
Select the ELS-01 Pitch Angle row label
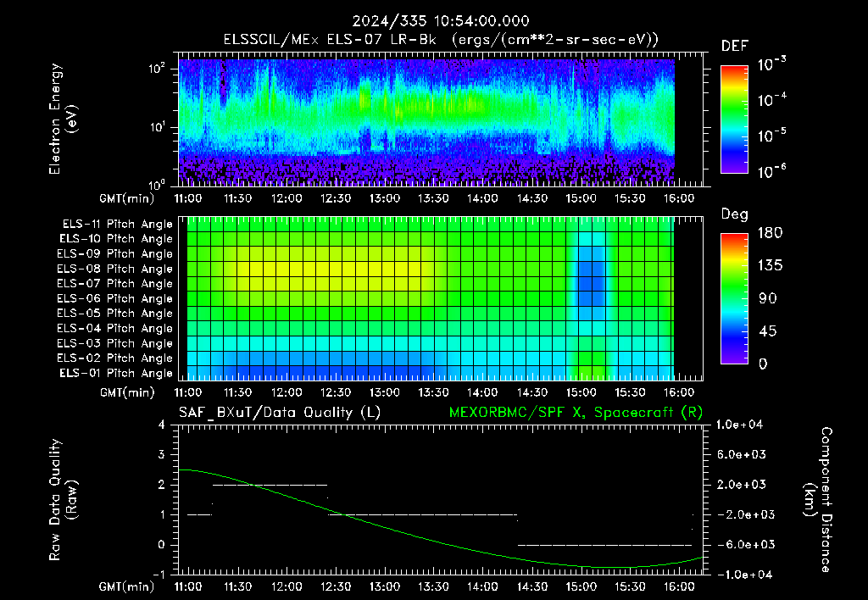pyautogui.click(x=116, y=373)
